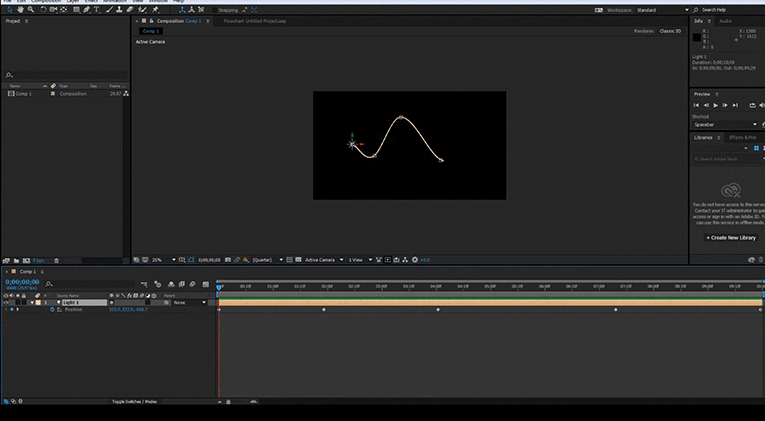Select the Pen tool
The height and width of the screenshot is (421, 765).
[x=87, y=10]
